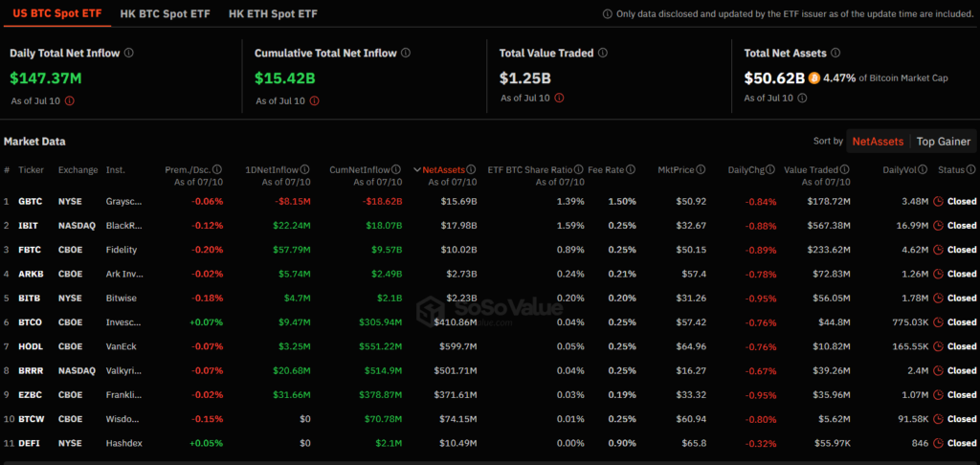The width and height of the screenshot is (980, 465).
Task: Click the info icon beside Cumulative Total Net Inflow
Action: [406, 54]
